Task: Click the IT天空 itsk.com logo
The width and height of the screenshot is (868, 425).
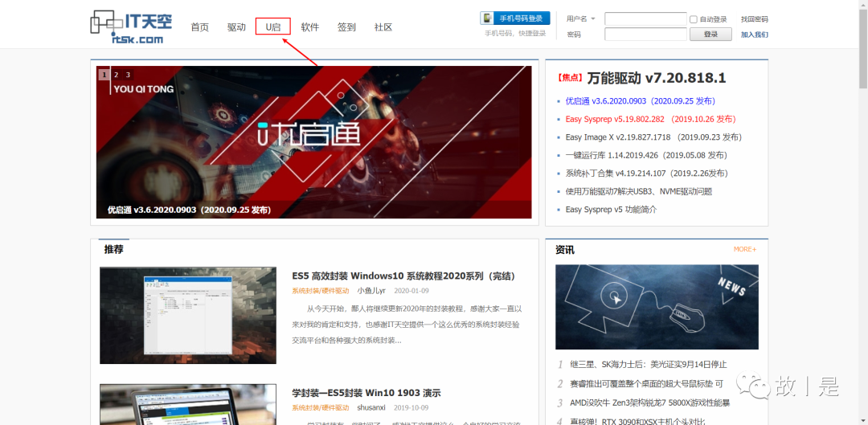Action: coord(131,27)
